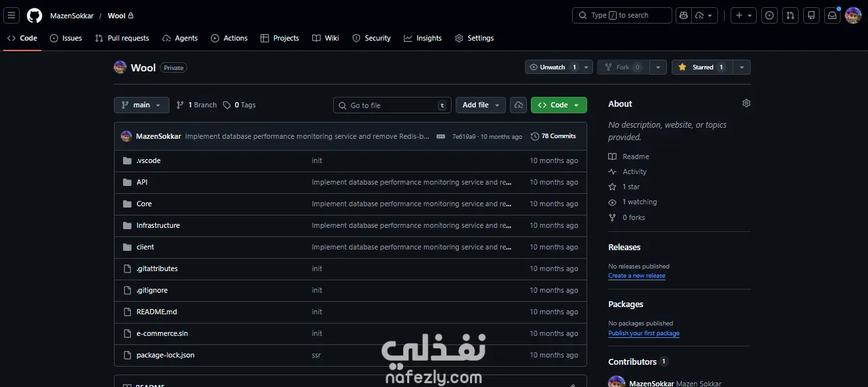Open the Add file dropdown
Image resolution: width=868 pixels, height=387 pixels.
click(x=481, y=105)
